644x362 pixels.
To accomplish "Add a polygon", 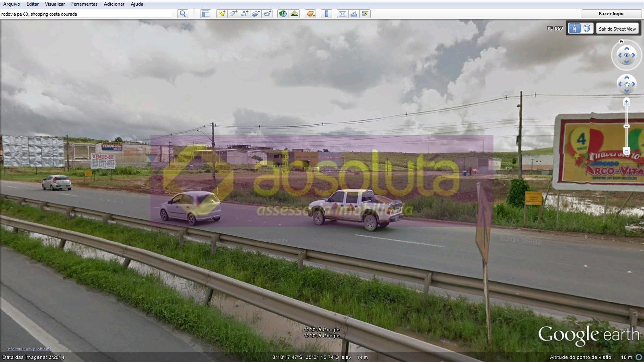I will tap(233, 14).
